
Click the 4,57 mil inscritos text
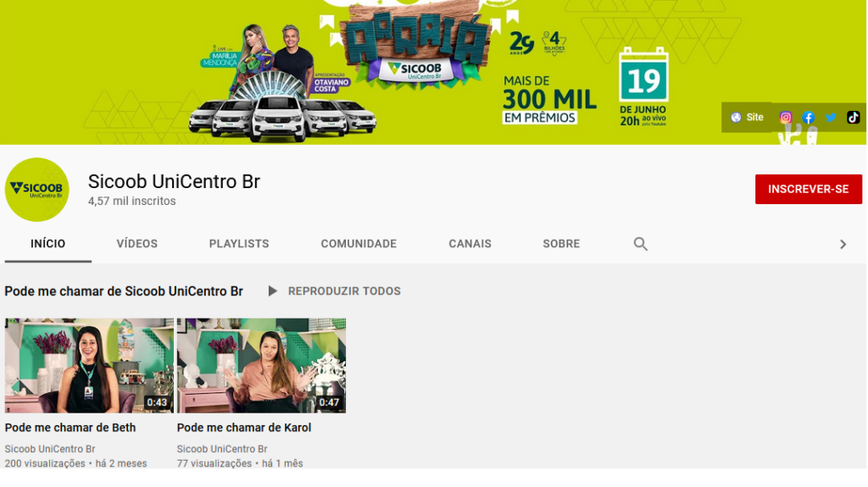(x=131, y=202)
